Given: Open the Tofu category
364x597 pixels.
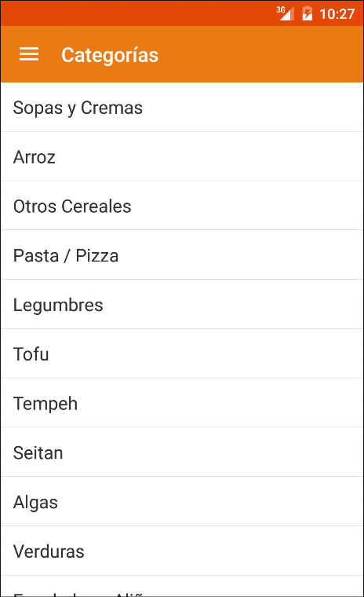Looking at the screenshot, I should [x=182, y=353].
